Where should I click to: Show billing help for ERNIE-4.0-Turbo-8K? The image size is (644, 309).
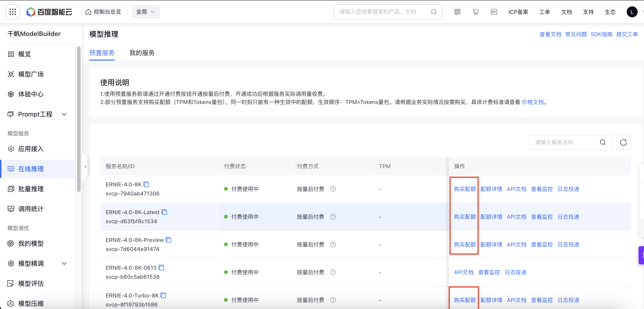point(332,300)
